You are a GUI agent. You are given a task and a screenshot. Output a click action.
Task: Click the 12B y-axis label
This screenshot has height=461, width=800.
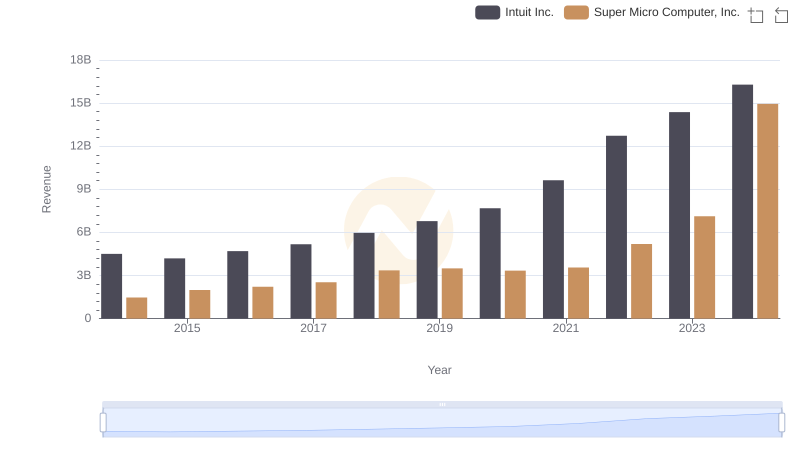(x=81, y=146)
